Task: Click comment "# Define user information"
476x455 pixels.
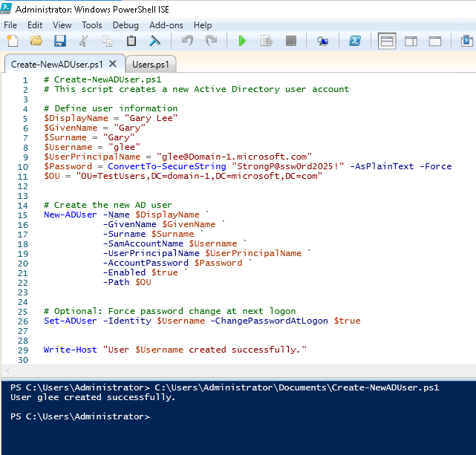Action: (111, 108)
